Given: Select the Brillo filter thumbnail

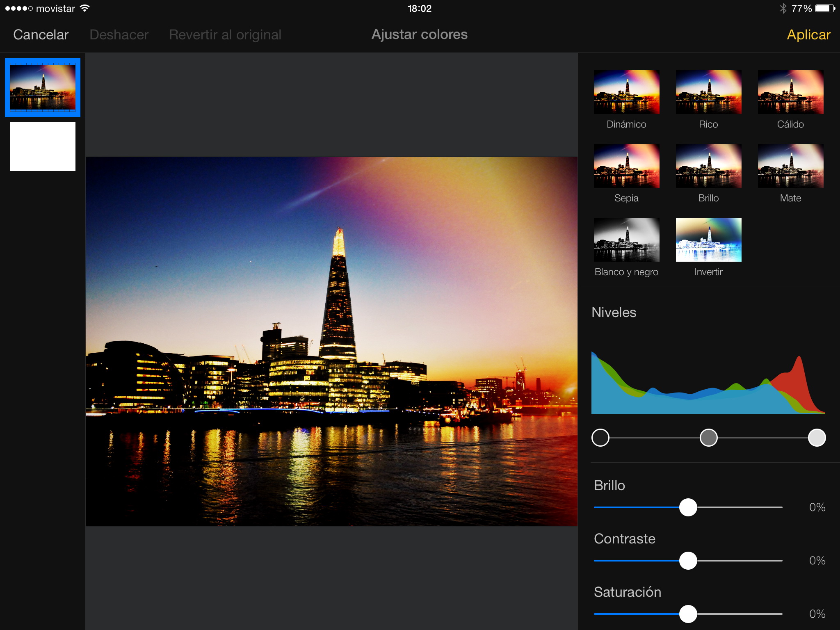Looking at the screenshot, I should [708, 166].
